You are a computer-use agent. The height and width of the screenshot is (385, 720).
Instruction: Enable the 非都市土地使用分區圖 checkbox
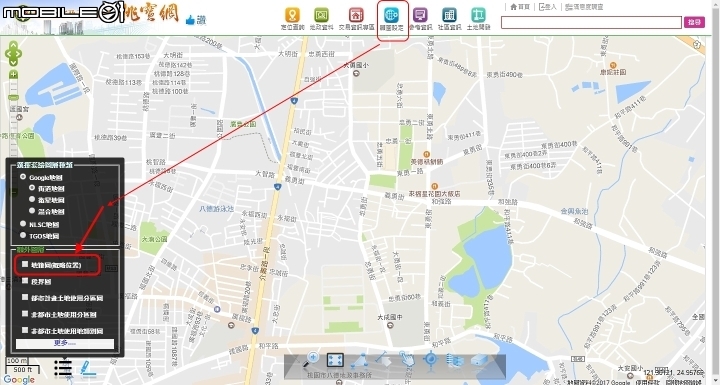(x=25, y=314)
